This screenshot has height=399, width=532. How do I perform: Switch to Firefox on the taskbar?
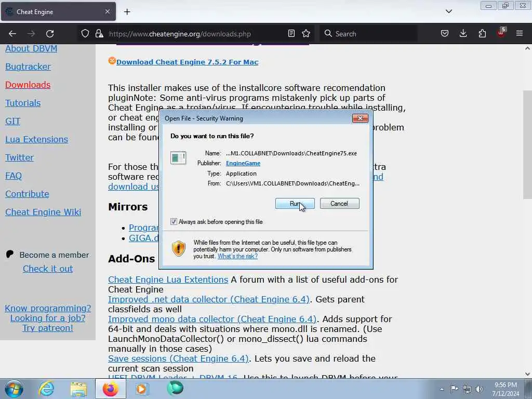coord(110,389)
